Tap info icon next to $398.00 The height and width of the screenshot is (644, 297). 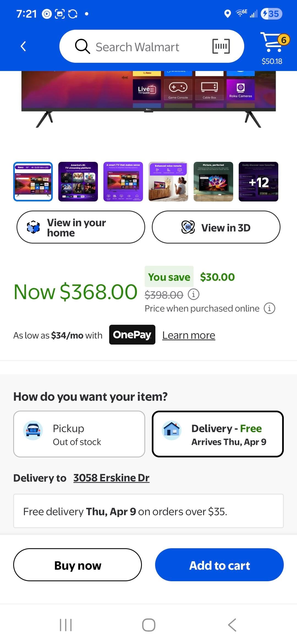pyautogui.click(x=194, y=294)
